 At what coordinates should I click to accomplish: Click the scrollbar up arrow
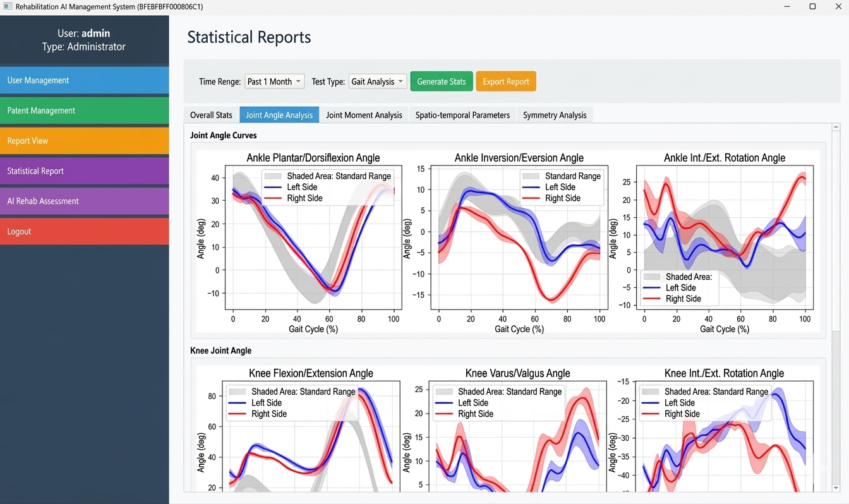(x=836, y=128)
